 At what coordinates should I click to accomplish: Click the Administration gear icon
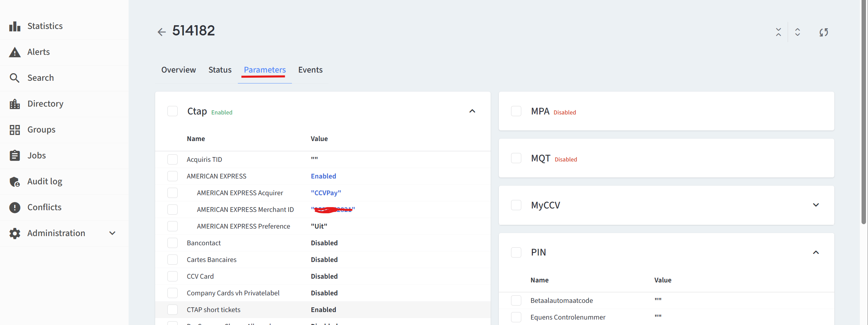coord(15,233)
